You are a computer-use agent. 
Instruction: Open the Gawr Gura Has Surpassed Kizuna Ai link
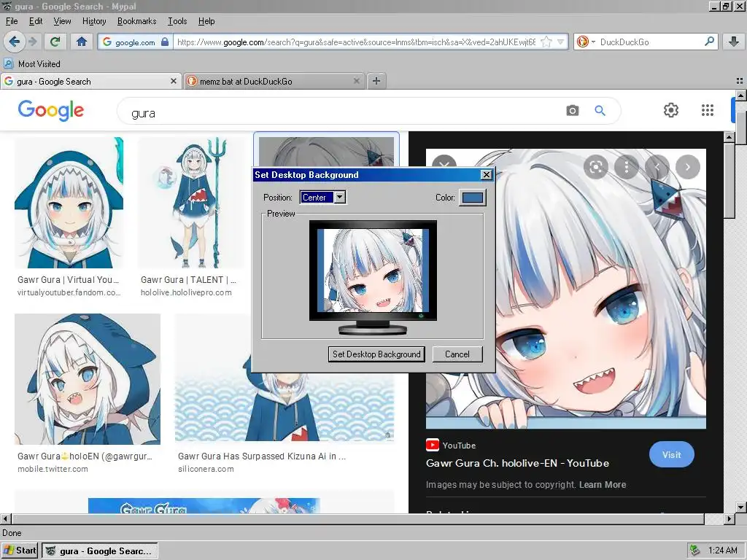click(262, 456)
